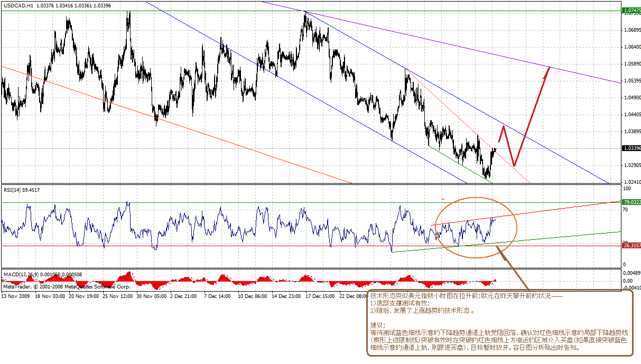
Task: Click the RSI scale value 70
Action: tap(627, 210)
